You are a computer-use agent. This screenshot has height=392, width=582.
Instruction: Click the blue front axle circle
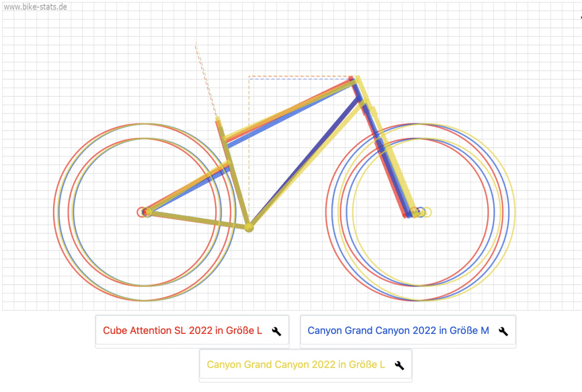(x=421, y=212)
